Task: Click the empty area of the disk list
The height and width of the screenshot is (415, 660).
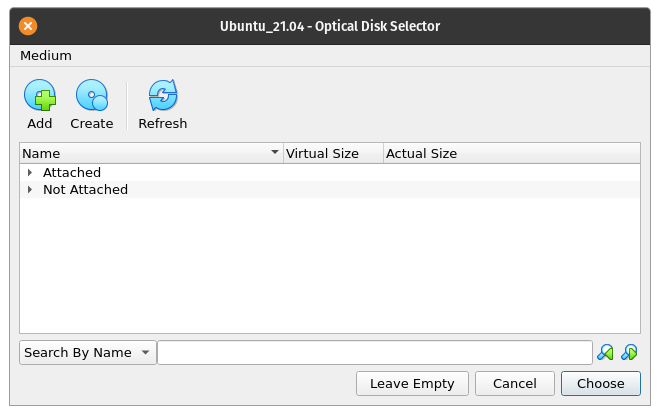Action: point(330,270)
